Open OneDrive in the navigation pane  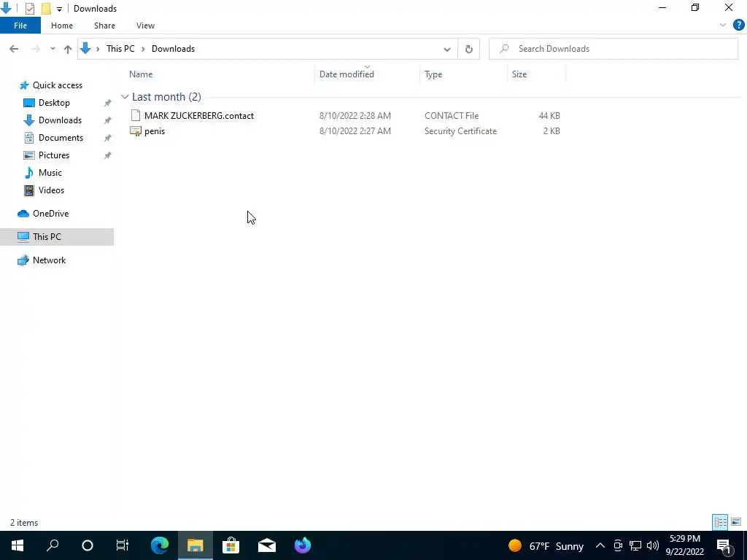coord(50,214)
